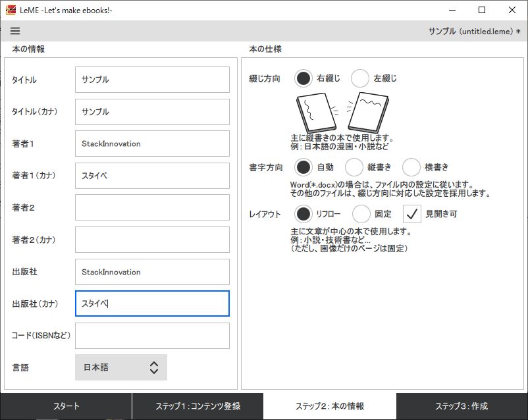Click the 綴じ方向 label
Image resolution: width=528 pixels, height=420 pixels.
coord(265,79)
